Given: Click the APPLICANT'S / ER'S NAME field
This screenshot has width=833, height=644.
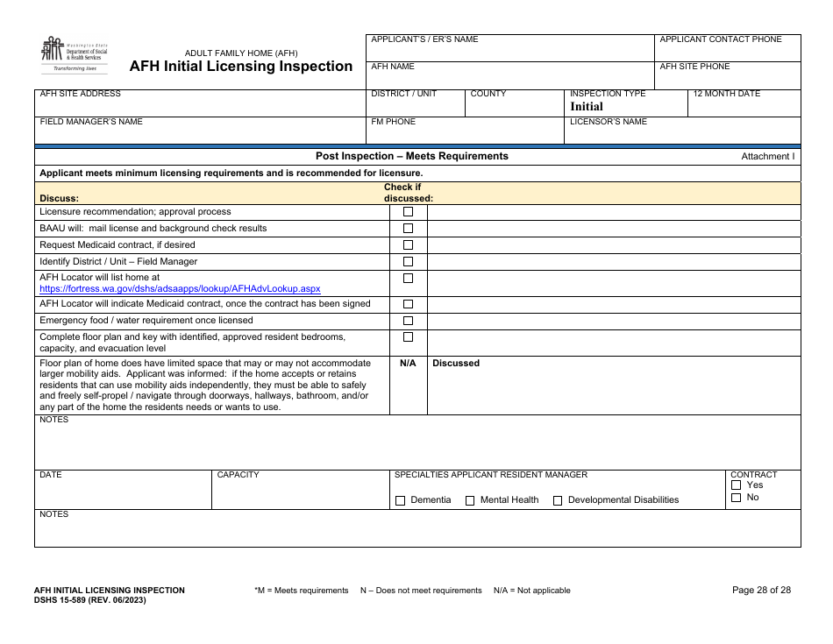Looking at the screenshot, I should coord(509,48).
